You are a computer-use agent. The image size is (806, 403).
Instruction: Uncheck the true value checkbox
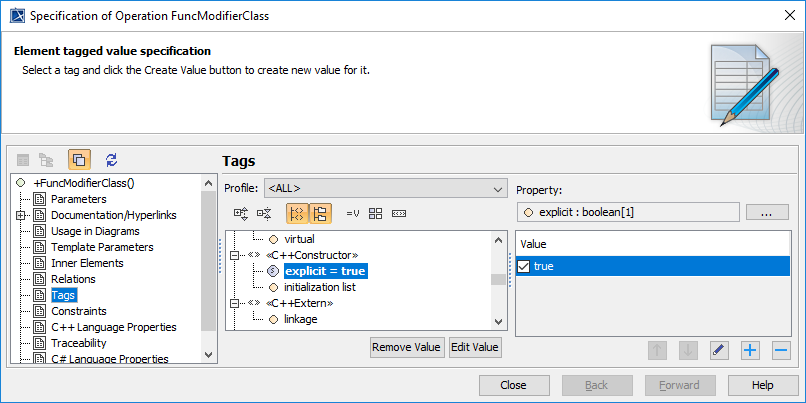(525, 266)
